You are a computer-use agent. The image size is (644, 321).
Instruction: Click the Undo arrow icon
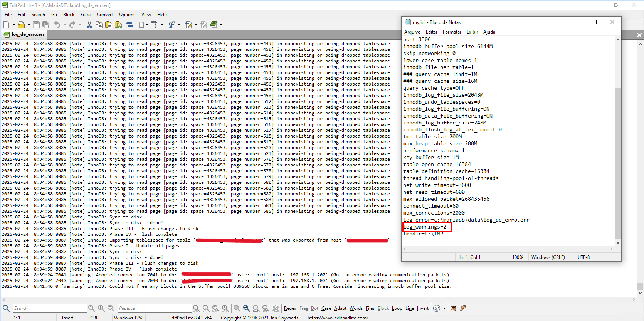(57, 25)
